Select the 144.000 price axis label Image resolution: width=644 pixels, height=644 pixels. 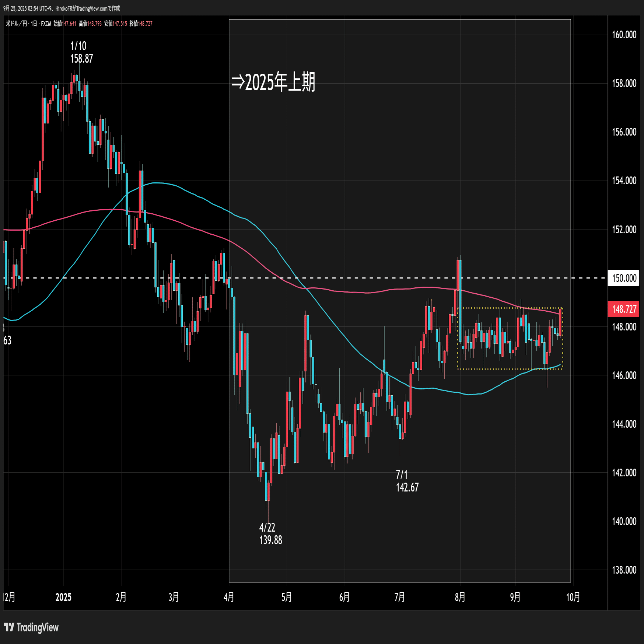[624, 424]
